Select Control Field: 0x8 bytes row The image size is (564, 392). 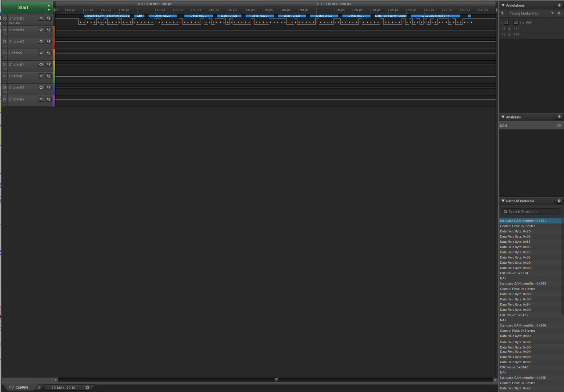pos(531,226)
